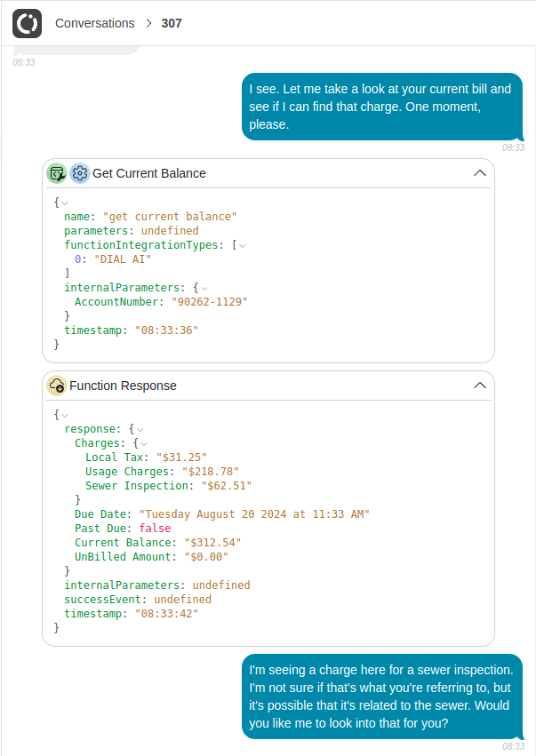This screenshot has width=536, height=756.
Task: Click the Function Response title
Action: 123,386
